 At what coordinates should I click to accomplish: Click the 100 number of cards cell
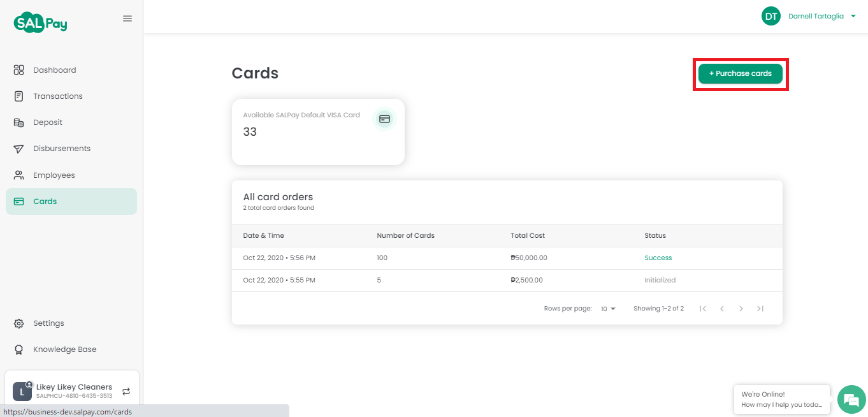tap(382, 258)
